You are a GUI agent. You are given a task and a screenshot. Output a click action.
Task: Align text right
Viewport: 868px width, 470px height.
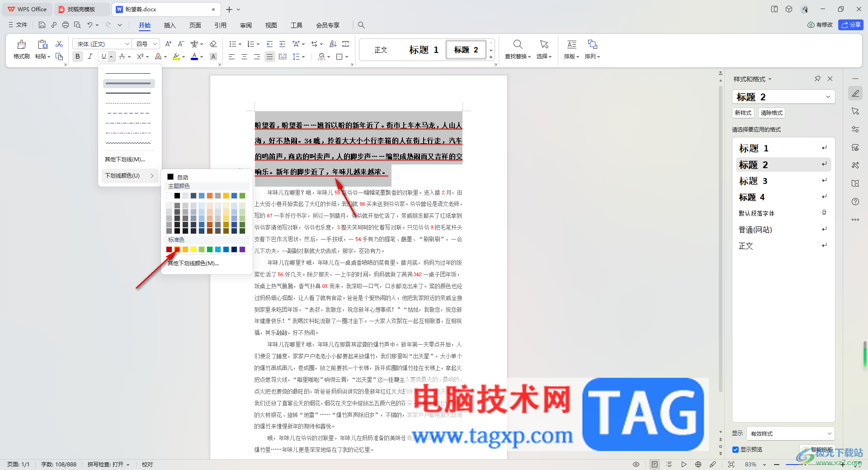[x=257, y=56]
